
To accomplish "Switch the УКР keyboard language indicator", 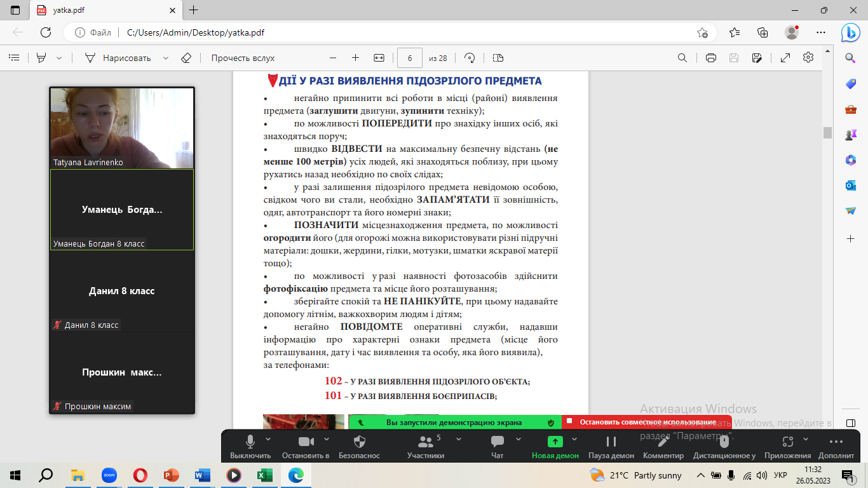I will [781, 475].
